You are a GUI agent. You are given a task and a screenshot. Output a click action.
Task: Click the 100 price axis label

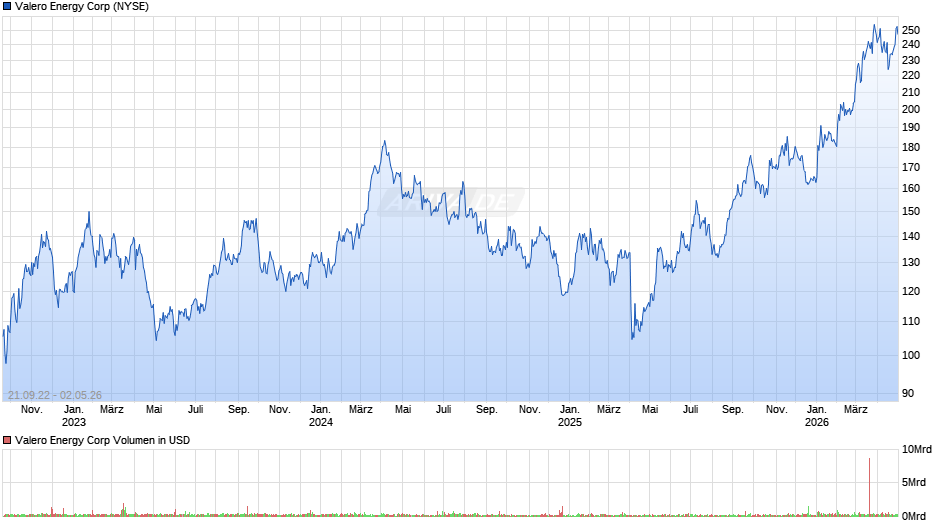coord(911,355)
